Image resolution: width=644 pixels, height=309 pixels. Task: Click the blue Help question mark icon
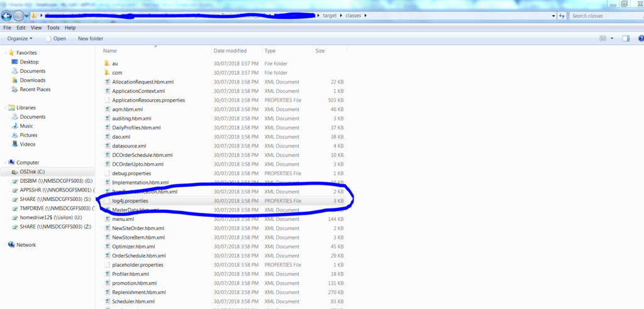[x=641, y=38]
